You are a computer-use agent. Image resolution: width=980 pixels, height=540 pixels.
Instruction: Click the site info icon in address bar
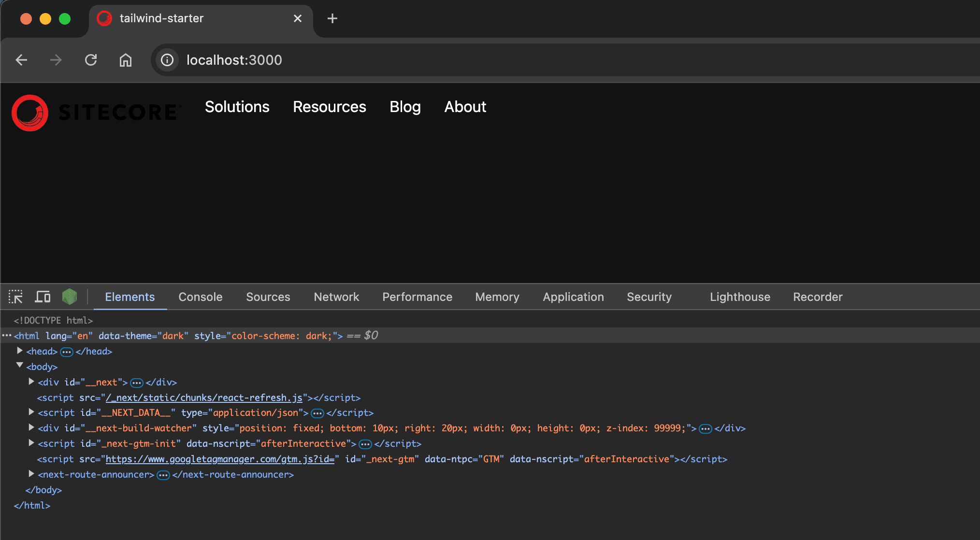click(167, 60)
